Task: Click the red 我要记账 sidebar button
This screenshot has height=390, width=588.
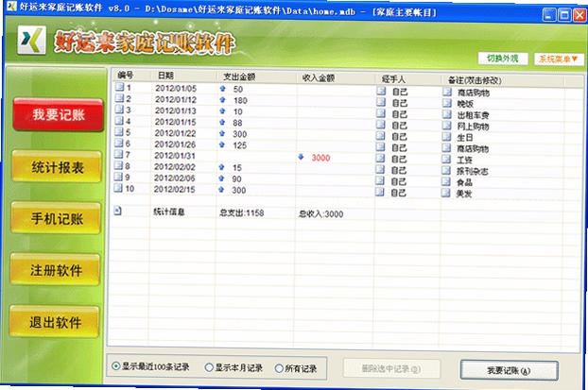Action: (x=59, y=114)
